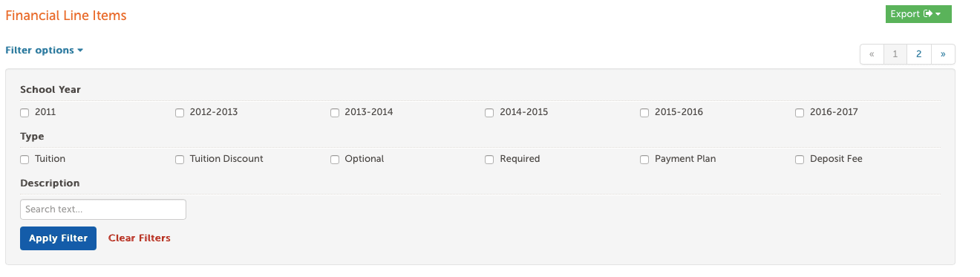
Task: Toggle the 2014-2015 school year checkbox
Action: tap(489, 113)
